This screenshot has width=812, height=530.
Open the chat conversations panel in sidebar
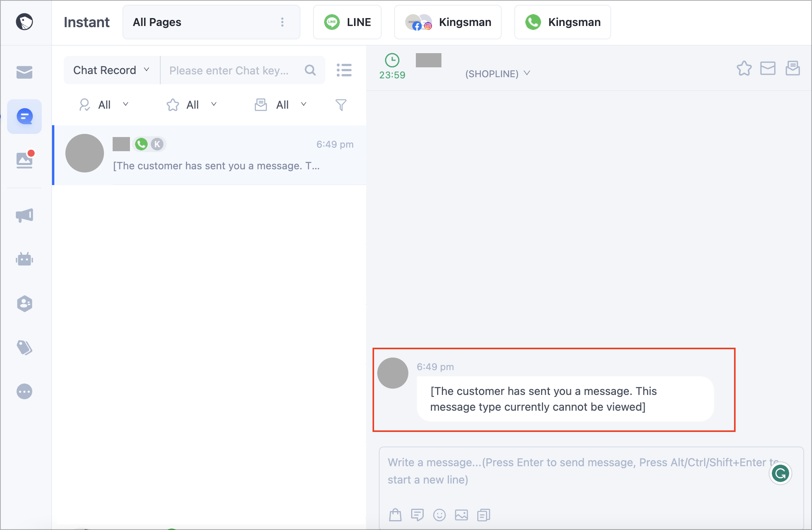[24, 116]
